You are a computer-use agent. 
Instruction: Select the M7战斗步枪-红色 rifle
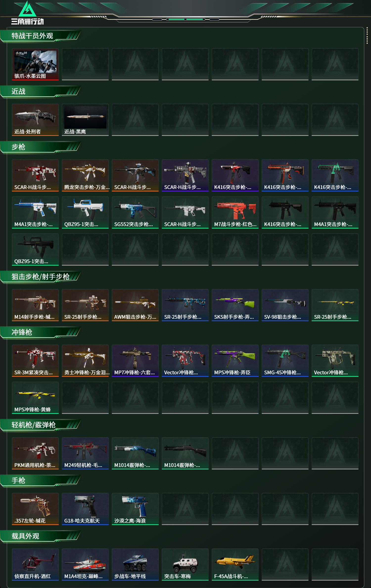coord(235,212)
